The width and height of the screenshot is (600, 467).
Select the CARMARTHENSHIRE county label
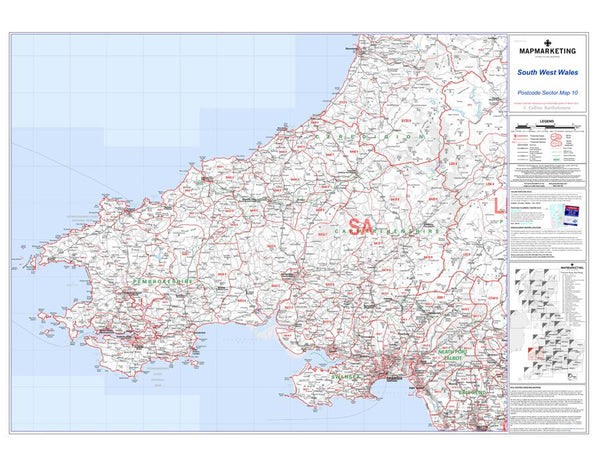click(390, 230)
